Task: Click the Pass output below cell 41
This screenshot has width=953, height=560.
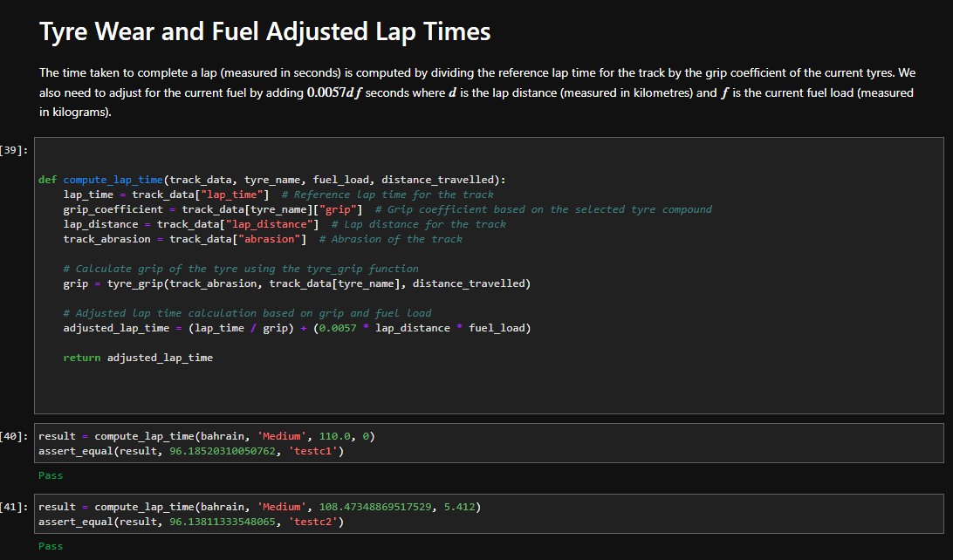Action: click(x=51, y=546)
